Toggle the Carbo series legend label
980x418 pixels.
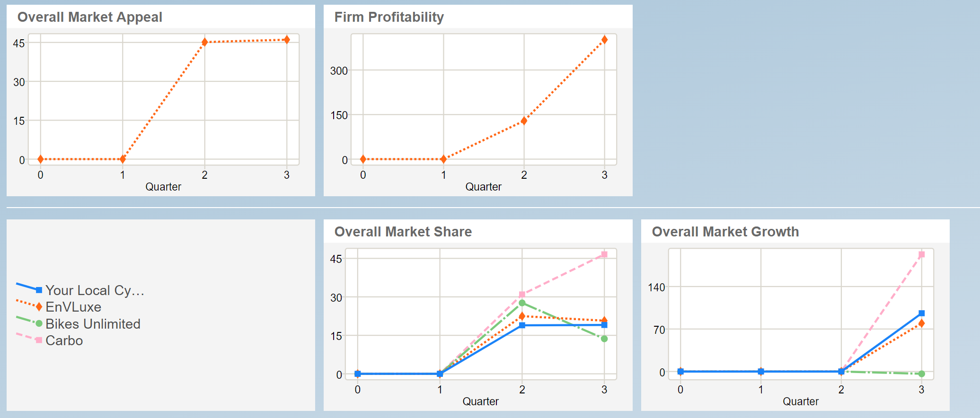click(64, 340)
